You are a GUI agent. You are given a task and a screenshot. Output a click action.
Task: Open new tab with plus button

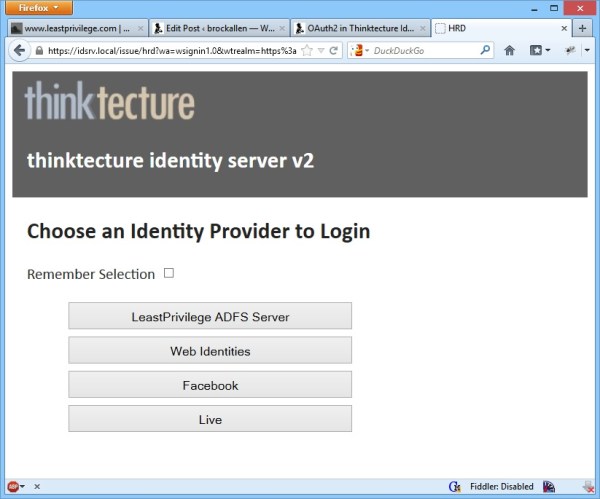coord(583,28)
